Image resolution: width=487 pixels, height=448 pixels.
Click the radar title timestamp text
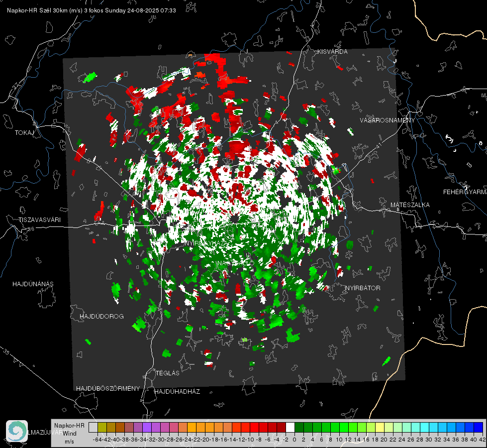pyautogui.click(x=92, y=10)
